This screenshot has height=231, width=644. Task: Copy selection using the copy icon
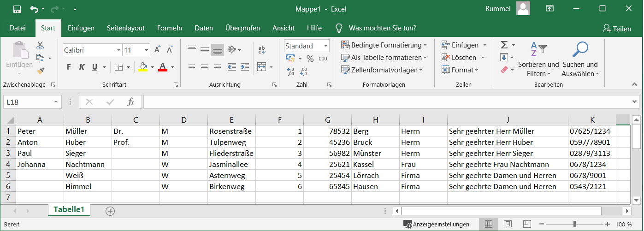40,58
